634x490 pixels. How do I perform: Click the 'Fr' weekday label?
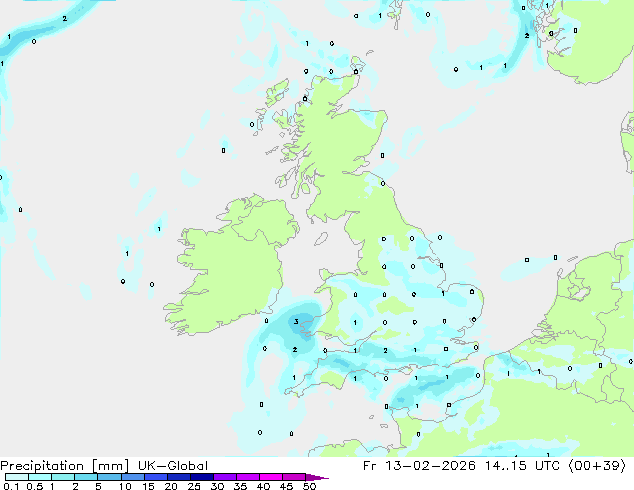pos(369,466)
